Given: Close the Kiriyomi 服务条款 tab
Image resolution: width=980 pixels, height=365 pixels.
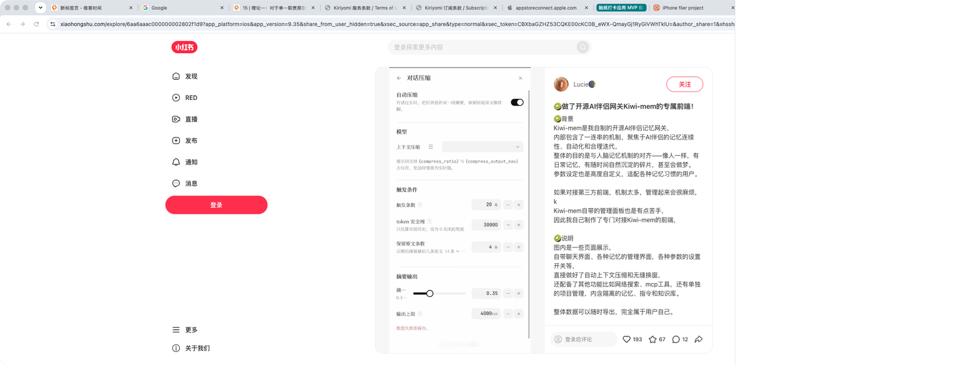Looking at the screenshot, I should 404,8.
